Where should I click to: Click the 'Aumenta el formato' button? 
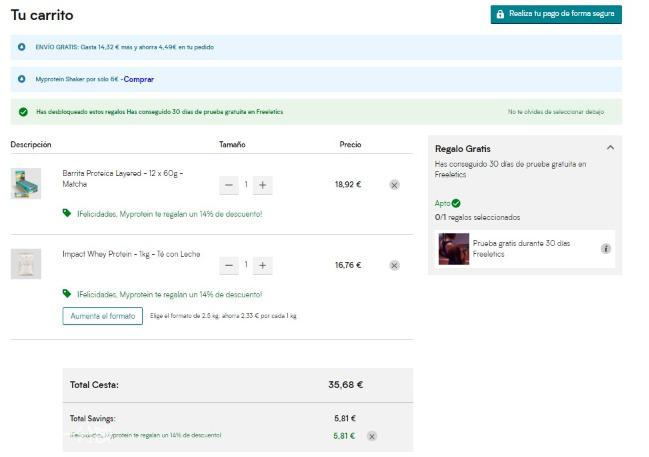tap(103, 316)
